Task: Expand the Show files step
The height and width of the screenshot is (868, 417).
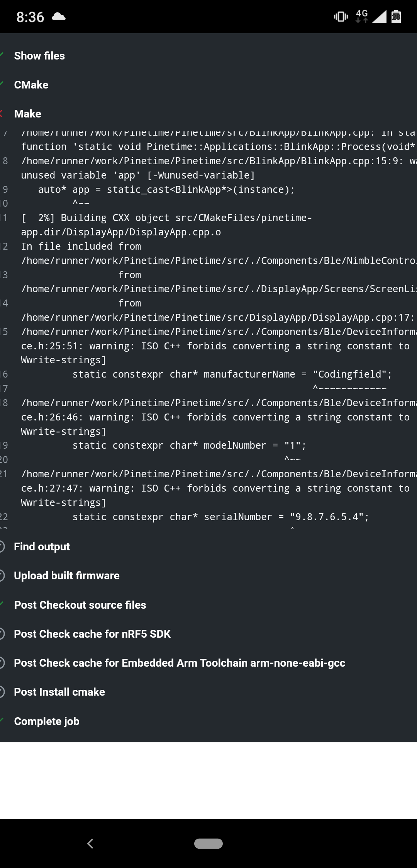Action: [39, 56]
